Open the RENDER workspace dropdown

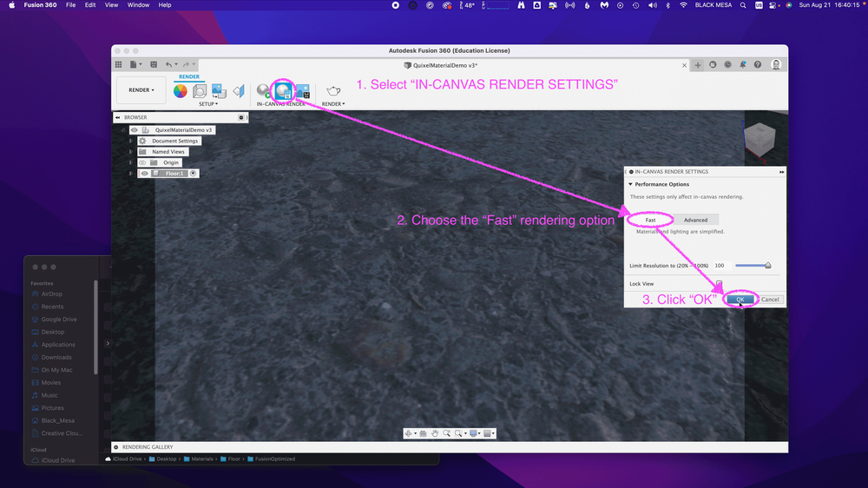point(141,89)
